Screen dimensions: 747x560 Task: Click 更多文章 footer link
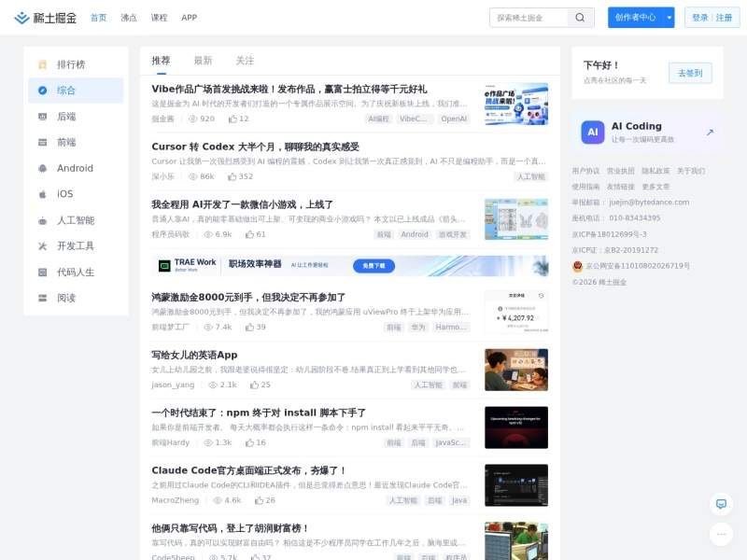(655, 187)
